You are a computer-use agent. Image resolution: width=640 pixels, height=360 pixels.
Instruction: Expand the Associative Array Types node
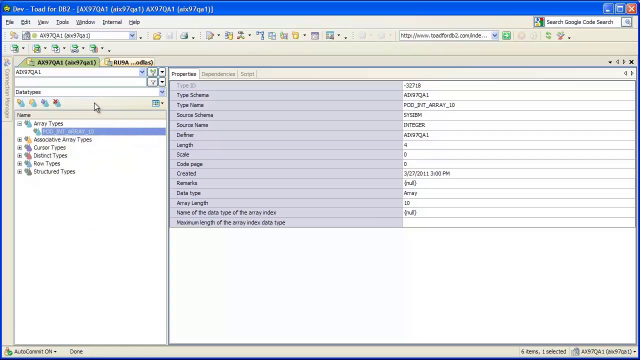20,140
